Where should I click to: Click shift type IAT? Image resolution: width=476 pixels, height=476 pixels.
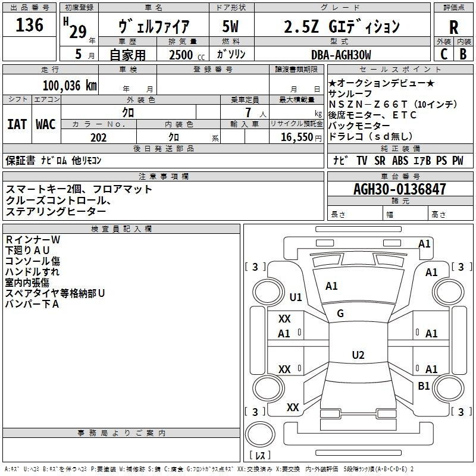pos(17,124)
